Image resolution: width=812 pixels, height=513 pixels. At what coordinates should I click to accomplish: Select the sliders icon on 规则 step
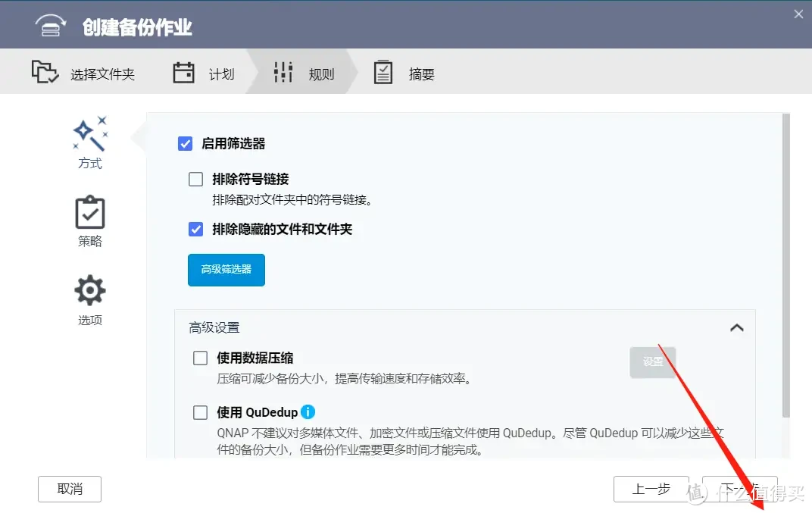[282, 72]
